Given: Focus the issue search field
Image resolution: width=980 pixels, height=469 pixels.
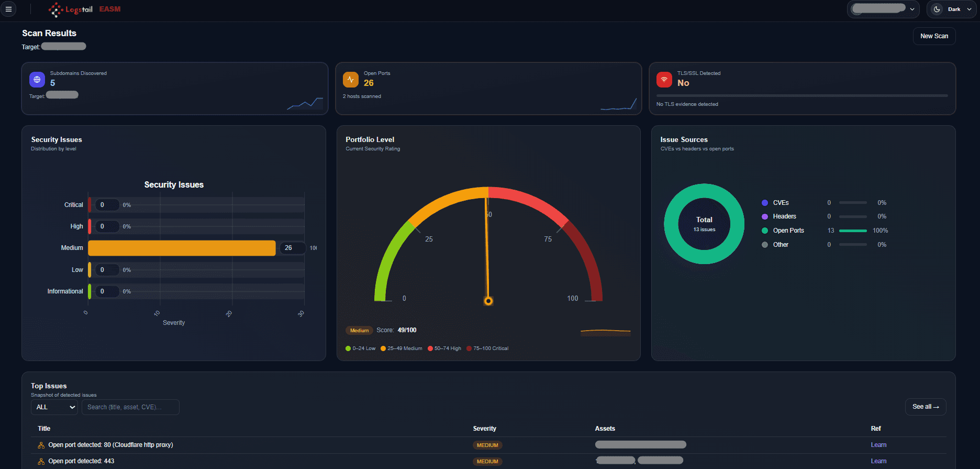Looking at the screenshot, I should [130, 407].
